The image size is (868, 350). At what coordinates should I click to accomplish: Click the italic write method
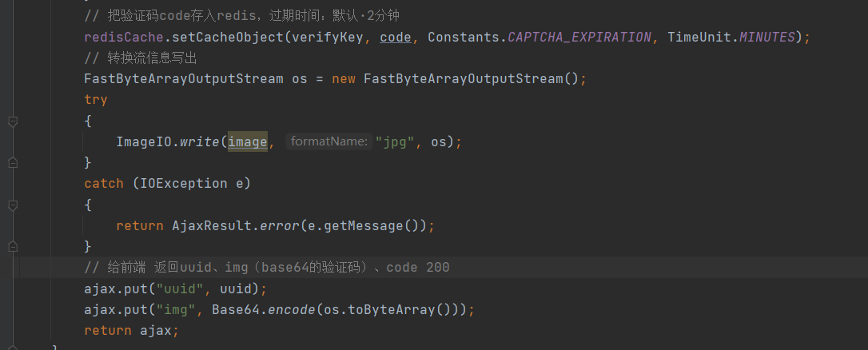click(x=200, y=141)
